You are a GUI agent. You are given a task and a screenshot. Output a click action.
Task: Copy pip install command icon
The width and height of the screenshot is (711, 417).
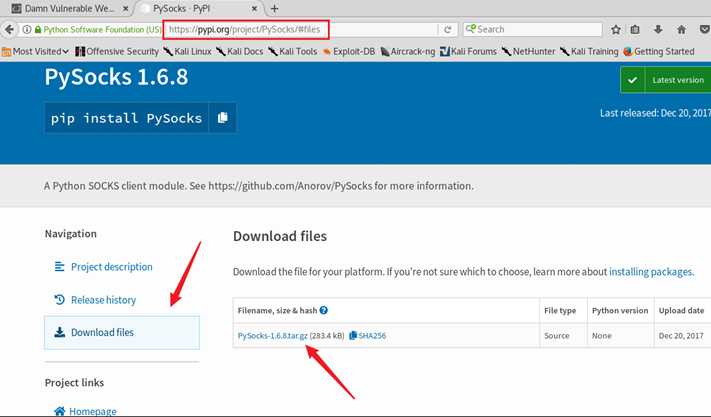(x=222, y=118)
